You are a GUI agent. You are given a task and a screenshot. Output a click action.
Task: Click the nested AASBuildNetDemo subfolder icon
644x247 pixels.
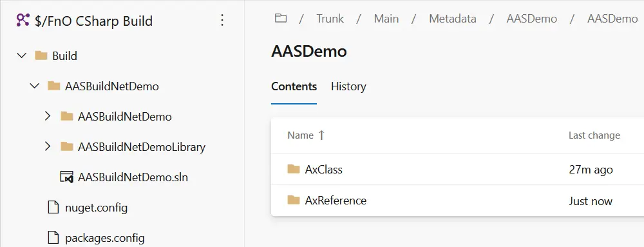pos(66,116)
